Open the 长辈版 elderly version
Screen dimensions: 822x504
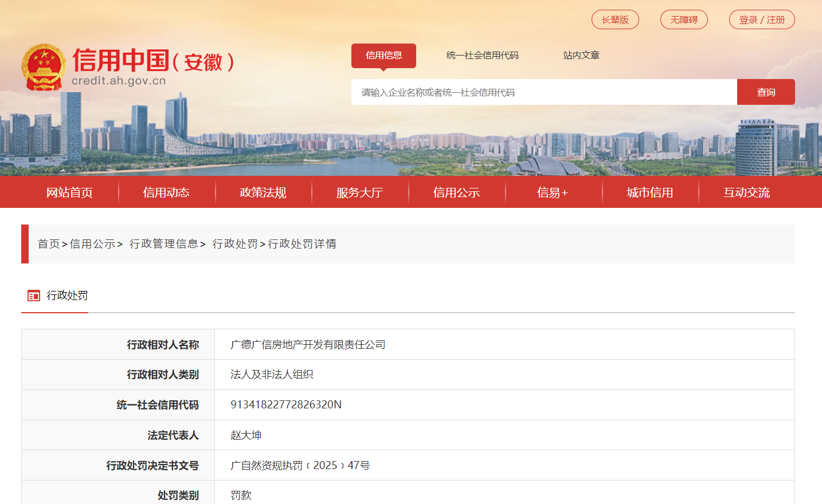point(615,19)
